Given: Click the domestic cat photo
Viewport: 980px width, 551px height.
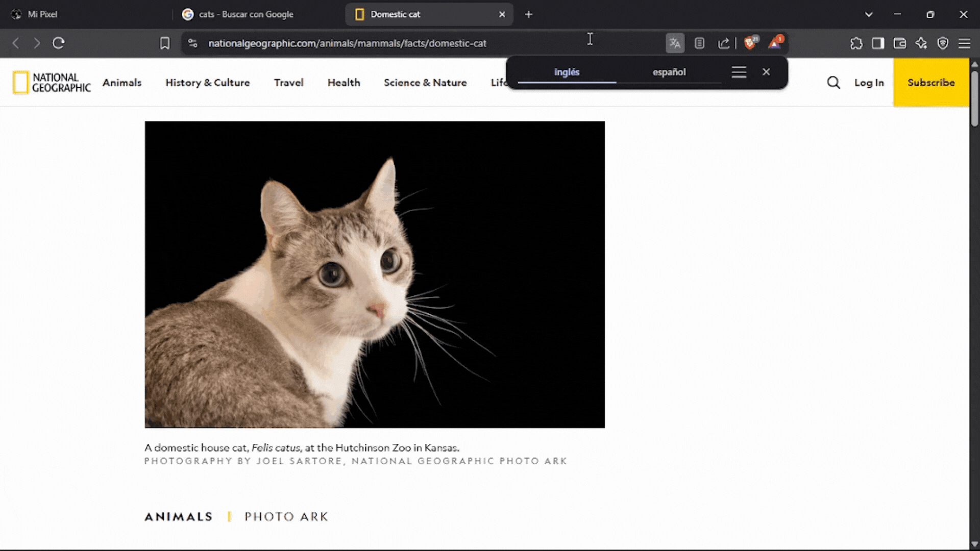Looking at the screenshot, I should tap(375, 274).
